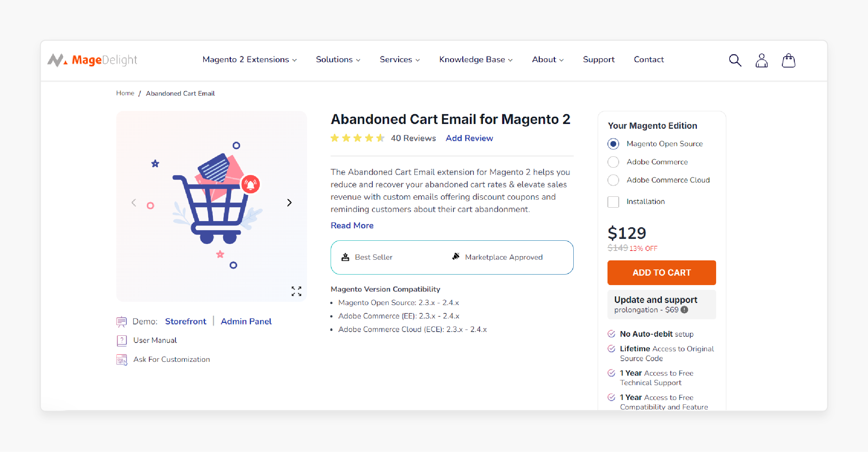Click the Add Review link
The image size is (868, 452).
click(x=469, y=139)
